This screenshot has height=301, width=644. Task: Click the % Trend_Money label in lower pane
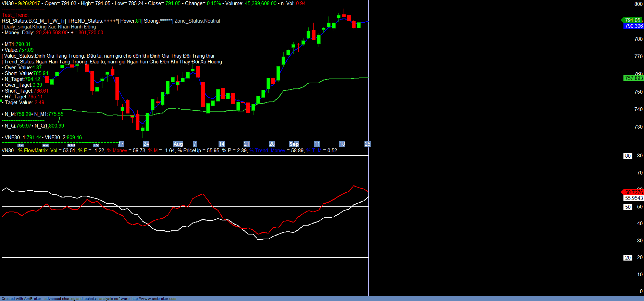click(267, 150)
